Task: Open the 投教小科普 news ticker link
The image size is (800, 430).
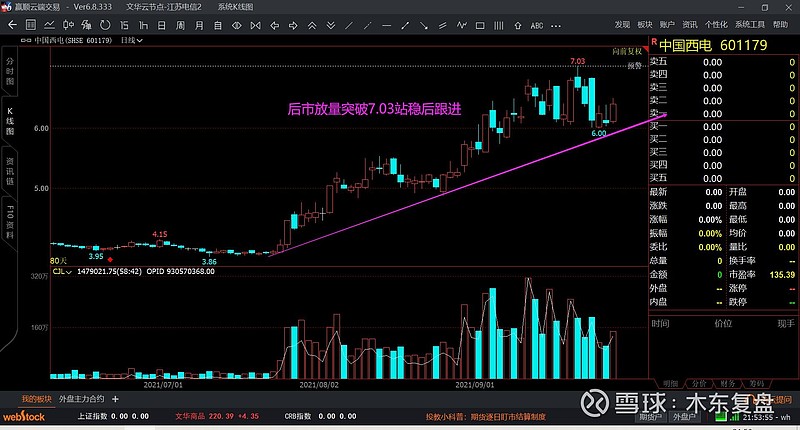Action: [486, 417]
